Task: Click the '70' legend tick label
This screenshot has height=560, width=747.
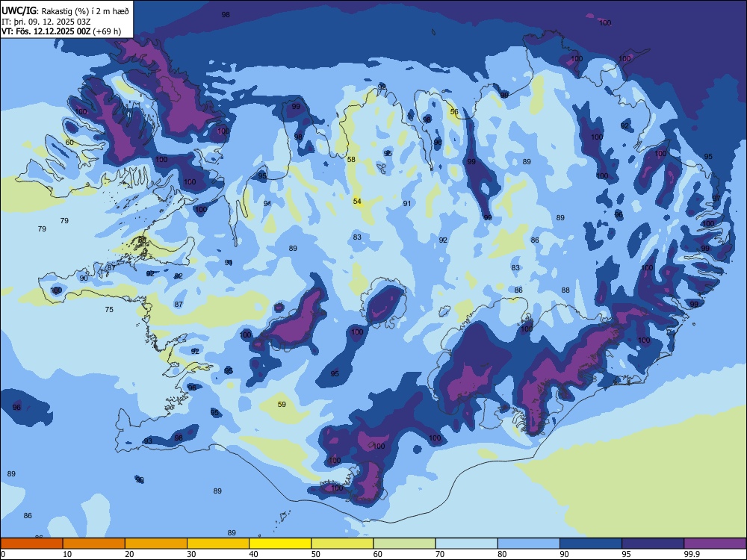Action: click(440, 554)
